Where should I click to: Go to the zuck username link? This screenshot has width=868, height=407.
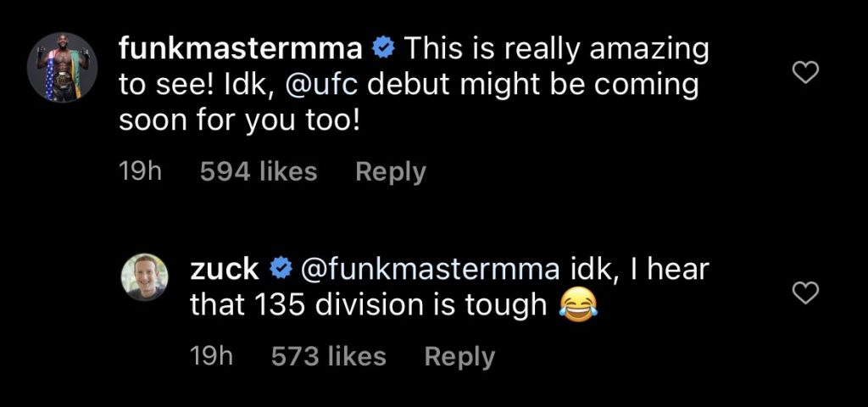[x=225, y=270]
